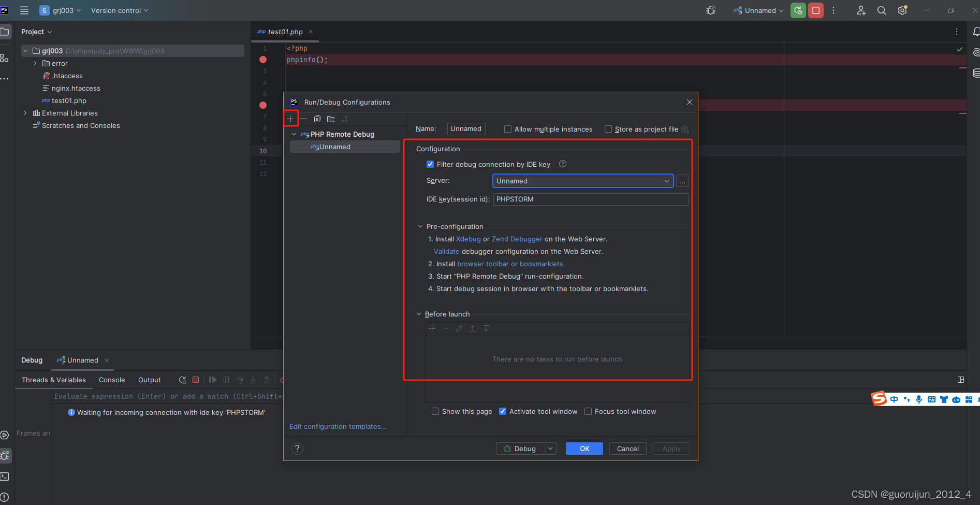Open main hamburger menu
This screenshot has width=980, height=505.
pyautogui.click(x=24, y=10)
